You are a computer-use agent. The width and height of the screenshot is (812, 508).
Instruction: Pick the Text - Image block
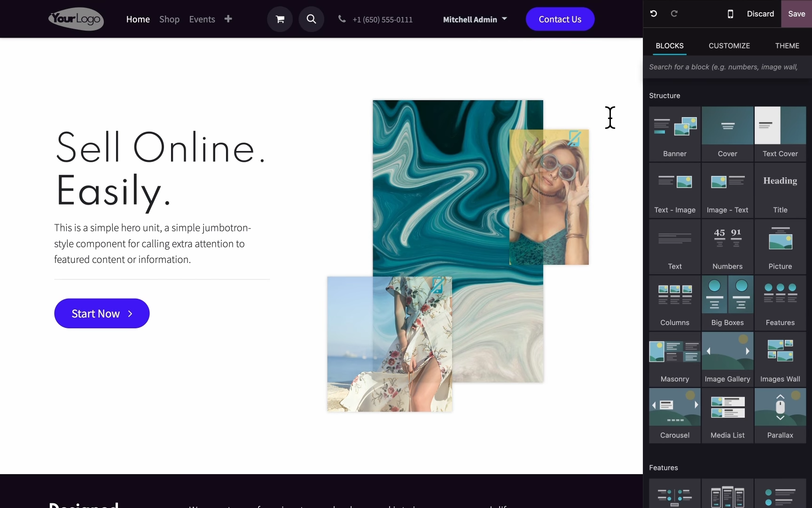click(675, 190)
